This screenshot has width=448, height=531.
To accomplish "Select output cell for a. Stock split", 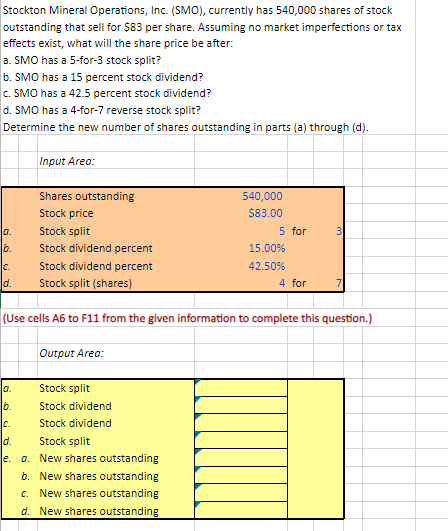I will [241, 388].
